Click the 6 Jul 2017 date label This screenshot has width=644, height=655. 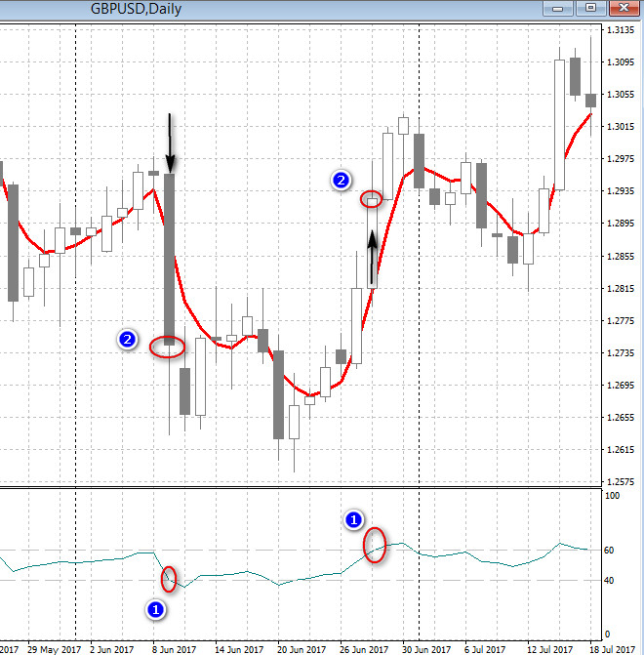[485, 649]
